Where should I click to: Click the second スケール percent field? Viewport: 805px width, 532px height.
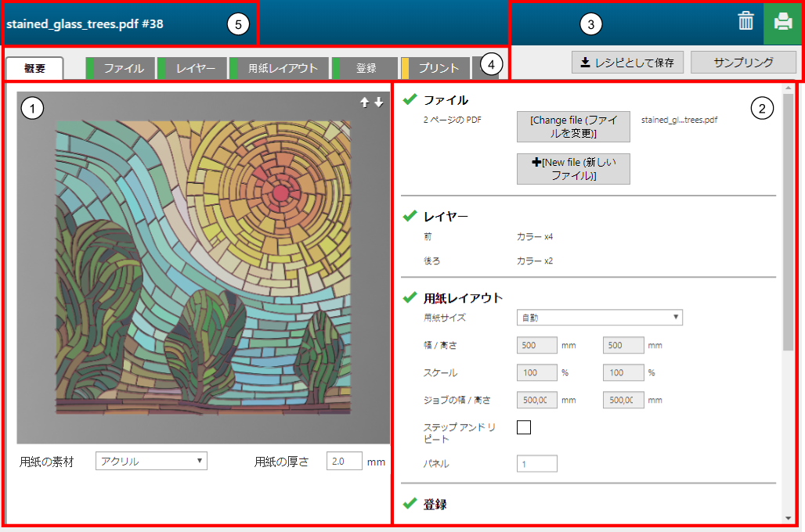[x=623, y=372]
